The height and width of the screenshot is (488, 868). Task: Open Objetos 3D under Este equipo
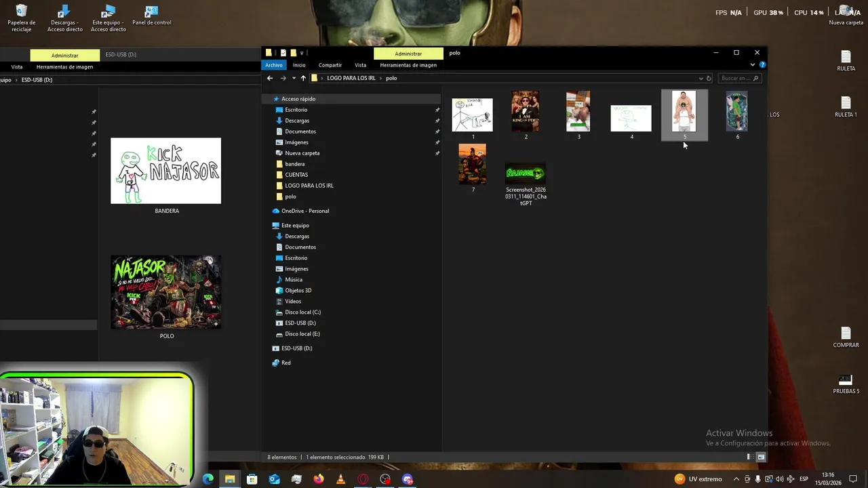(x=298, y=291)
